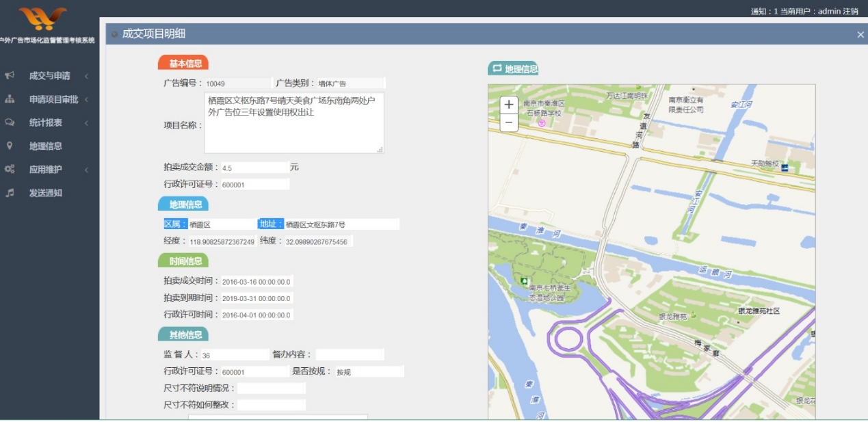Open the 地理信息 menu item
The image size is (868, 422).
tap(45, 146)
